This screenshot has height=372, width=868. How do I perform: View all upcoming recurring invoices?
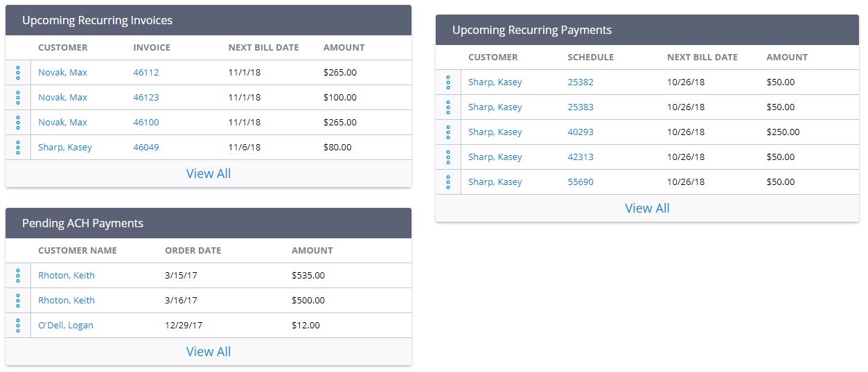(x=209, y=174)
